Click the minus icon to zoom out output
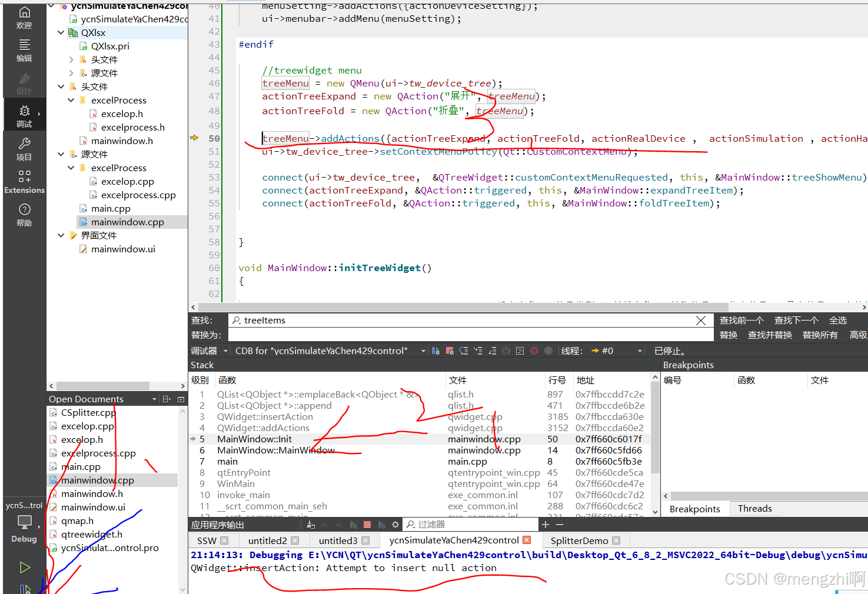Viewport: 868px width, 594px height. point(560,525)
